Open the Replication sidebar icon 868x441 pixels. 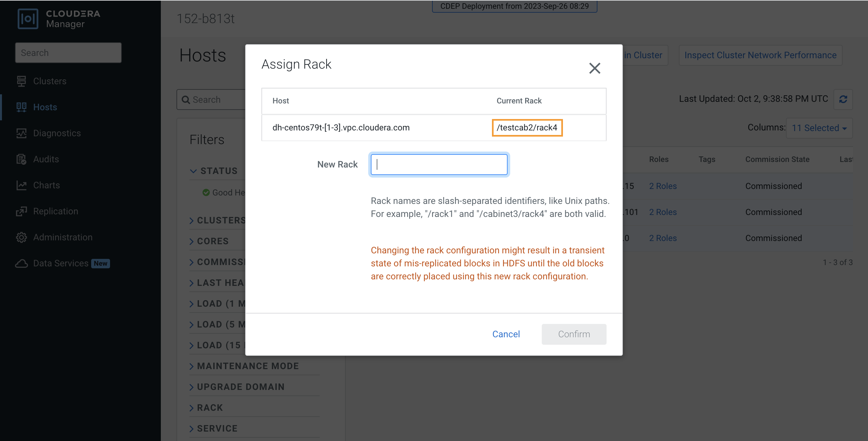click(x=21, y=211)
